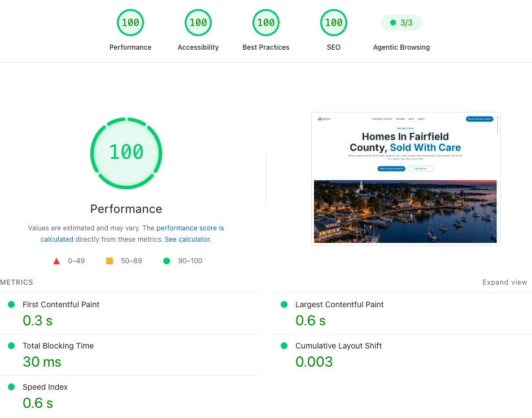Image resolution: width=532 pixels, height=418 pixels.
Task: Open the "See calculator." link
Action: tap(188, 239)
